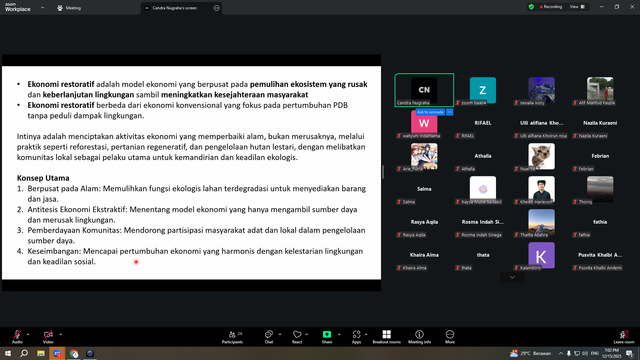Image resolution: width=640 pixels, height=360 pixels.
Task: Open the volume control in system tray
Action: (x=585, y=353)
